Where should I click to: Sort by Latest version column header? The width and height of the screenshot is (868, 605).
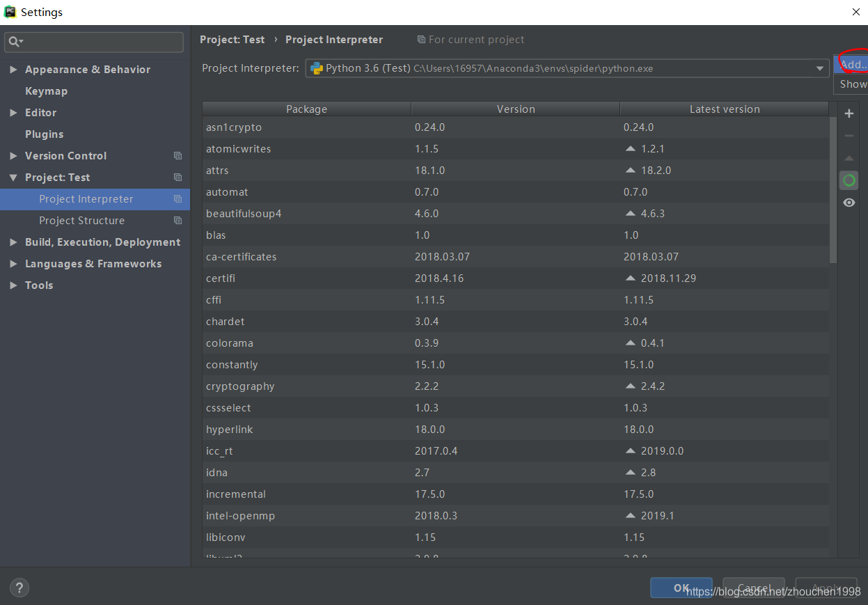(x=725, y=109)
